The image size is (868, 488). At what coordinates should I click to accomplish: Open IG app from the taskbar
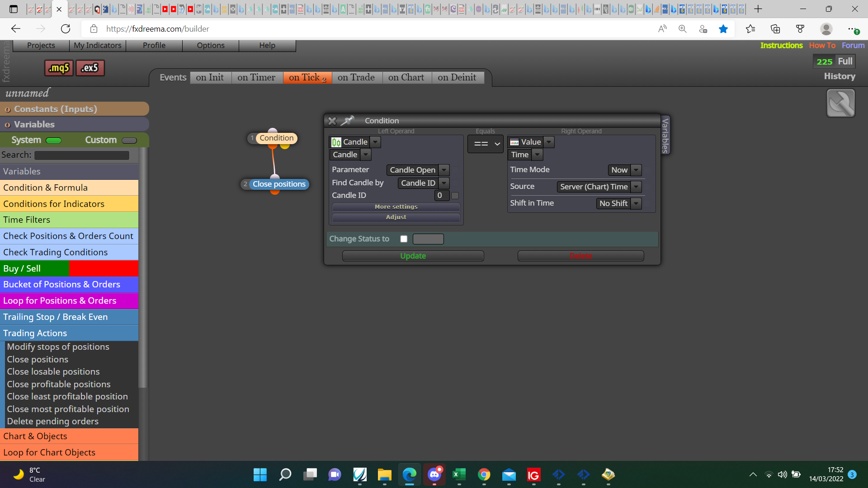[x=534, y=474]
